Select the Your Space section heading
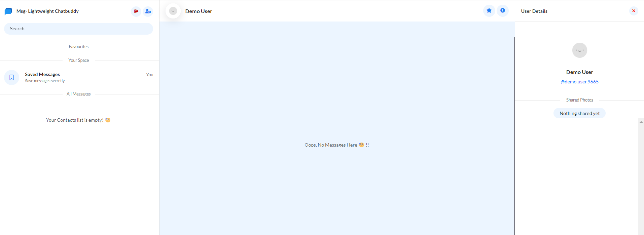The height and width of the screenshot is (235, 644). point(78,61)
